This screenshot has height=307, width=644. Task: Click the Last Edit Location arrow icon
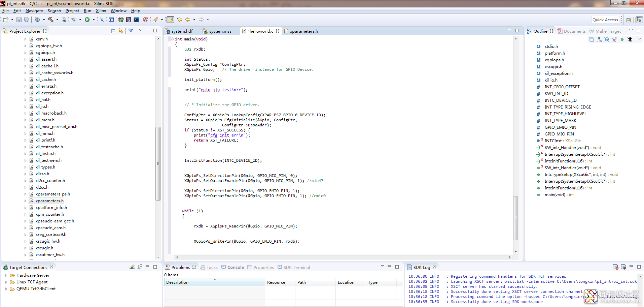[180, 20]
